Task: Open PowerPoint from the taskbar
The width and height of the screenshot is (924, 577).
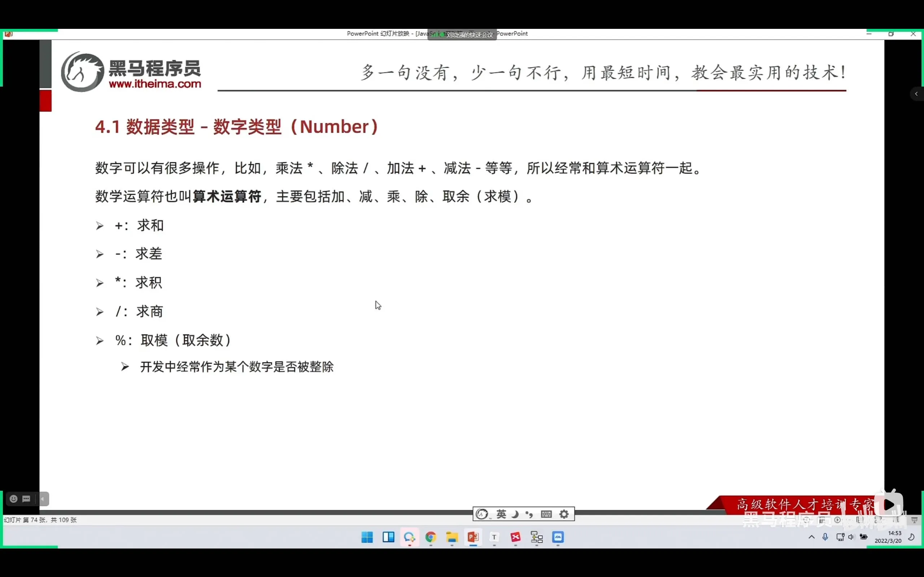Action: [x=473, y=537]
